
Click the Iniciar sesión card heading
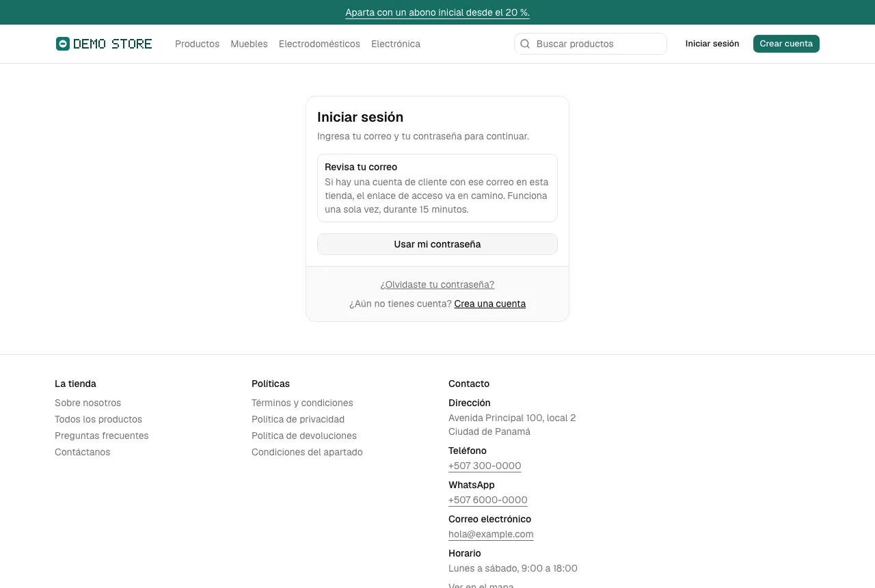360,117
